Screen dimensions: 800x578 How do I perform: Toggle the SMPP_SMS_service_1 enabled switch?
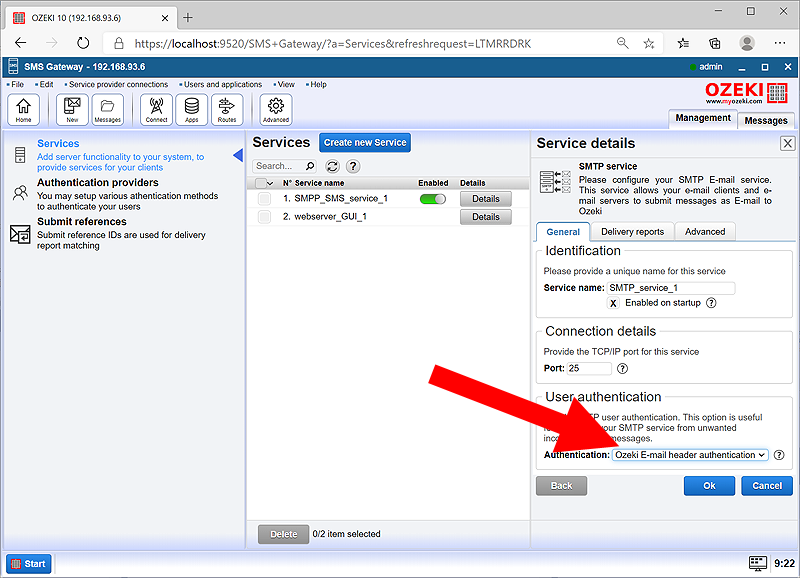pyautogui.click(x=433, y=199)
